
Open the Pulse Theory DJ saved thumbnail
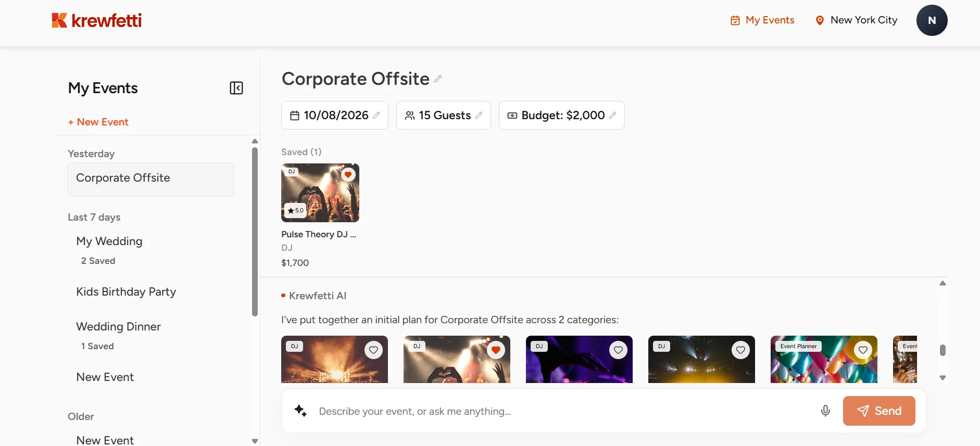pyautogui.click(x=320, y=193)
